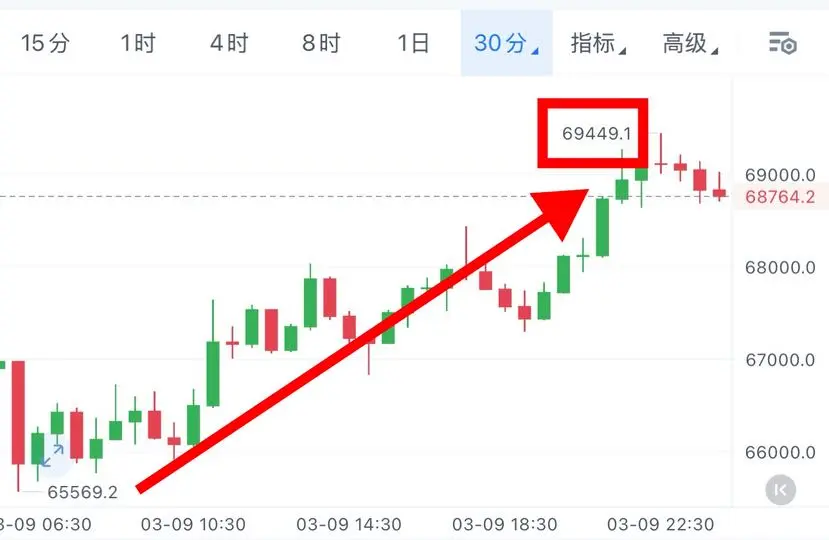
Task: Click the current price tag 68764.2
Action: (x=780, y=197)
